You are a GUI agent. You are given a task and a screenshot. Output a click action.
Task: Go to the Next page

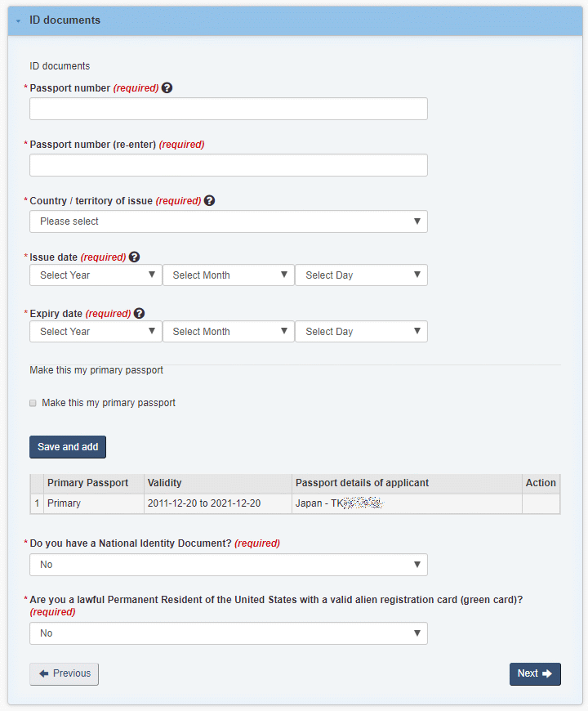[535, 674]
